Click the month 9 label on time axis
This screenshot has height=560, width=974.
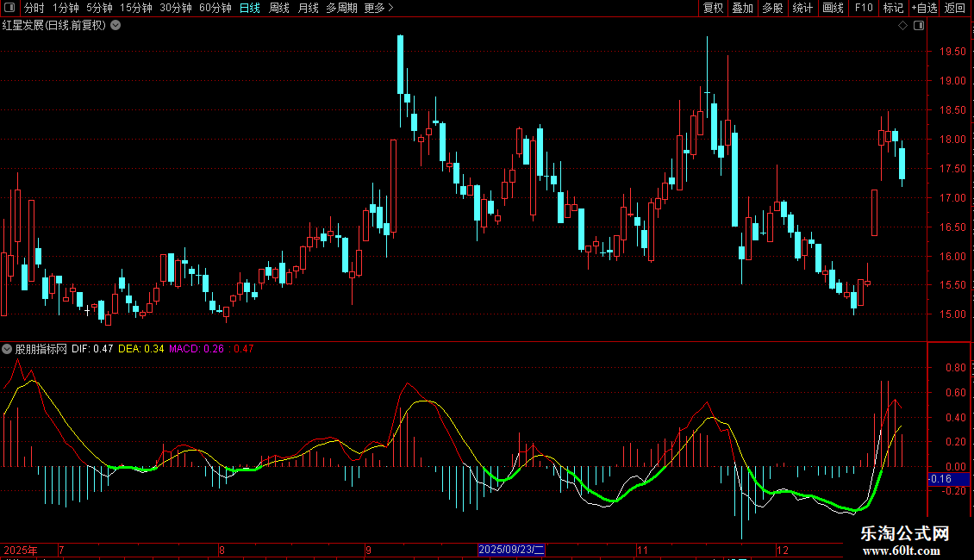(x=368, y=550)
